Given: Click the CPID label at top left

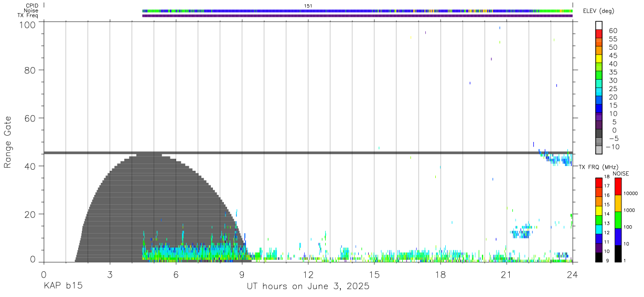Looking at the screenshot, I should 31,5.
